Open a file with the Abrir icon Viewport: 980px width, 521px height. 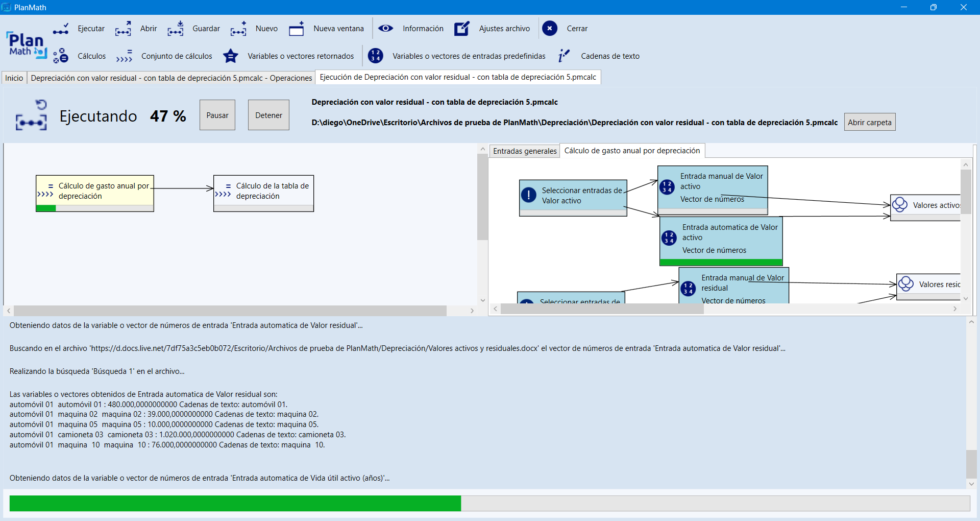123,29
